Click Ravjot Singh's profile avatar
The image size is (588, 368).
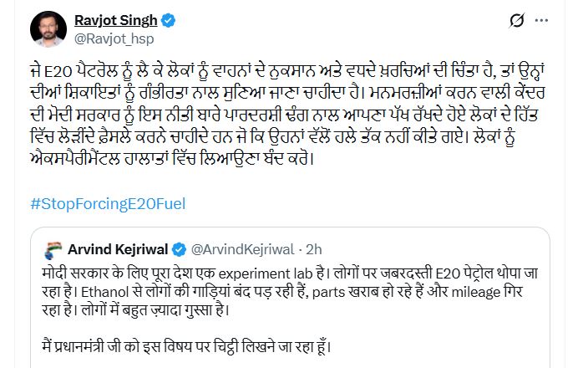tap(48, 29)
